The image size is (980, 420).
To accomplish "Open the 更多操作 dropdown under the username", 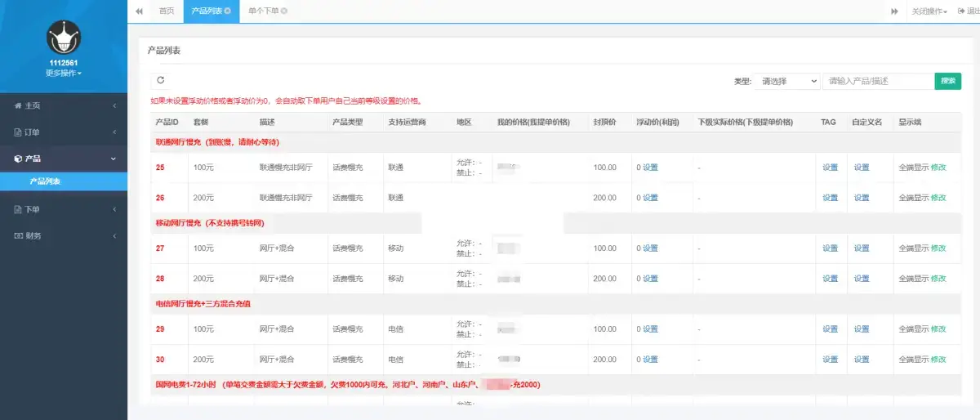I will 63,73.
